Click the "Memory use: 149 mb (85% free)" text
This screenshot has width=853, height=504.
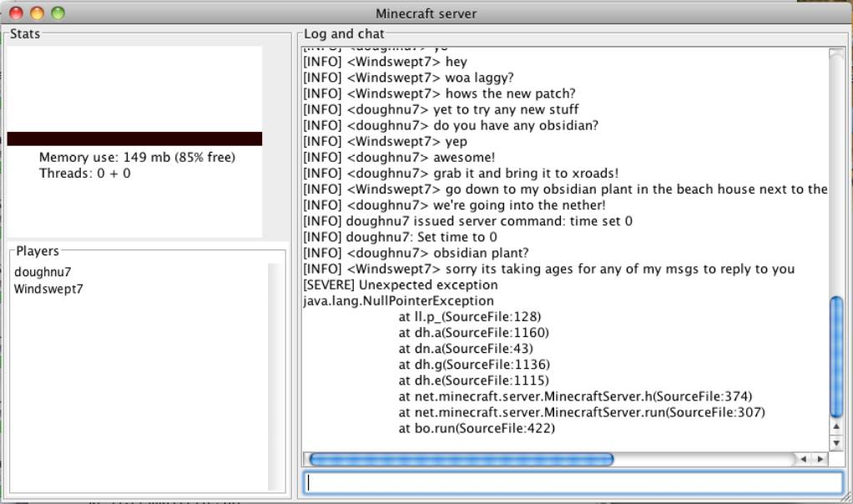[x=137, y=157]
